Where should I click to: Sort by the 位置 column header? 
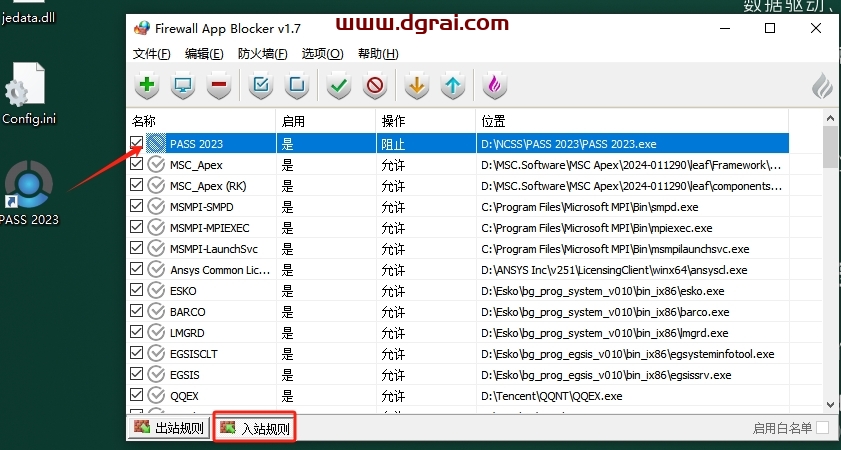click(x=632, y=121)
